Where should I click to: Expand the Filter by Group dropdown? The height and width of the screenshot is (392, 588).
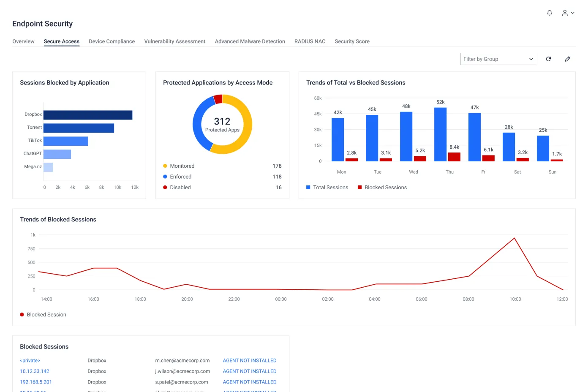pyautogui.click(x=498, y=59)
